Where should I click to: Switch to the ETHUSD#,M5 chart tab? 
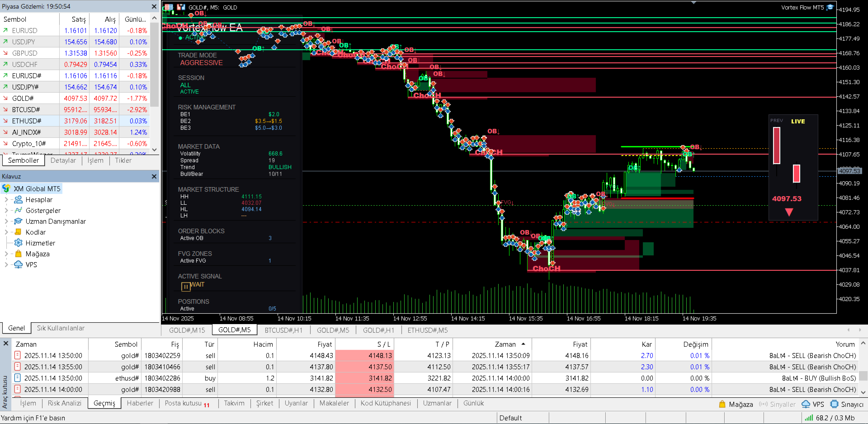428,330
